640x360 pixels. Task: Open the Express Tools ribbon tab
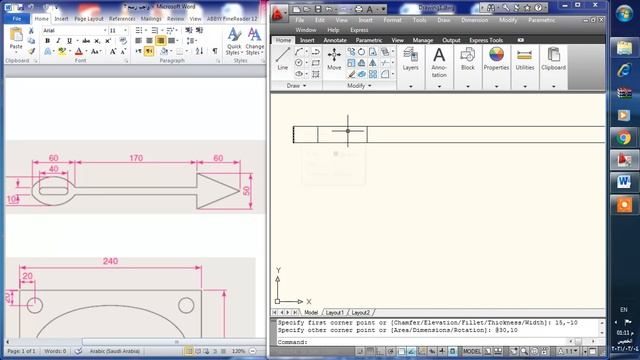pos(486,40)
